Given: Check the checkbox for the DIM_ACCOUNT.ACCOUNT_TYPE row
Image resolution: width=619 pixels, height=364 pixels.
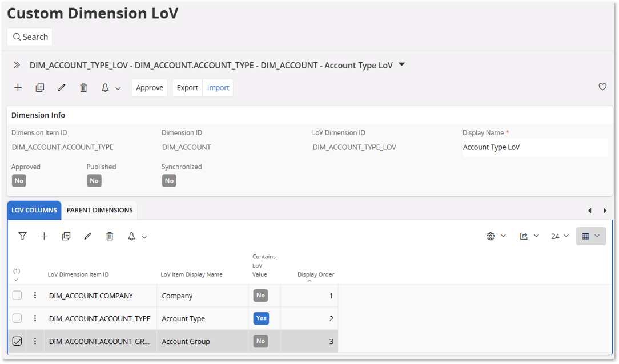Looking at the screenshot, I should [x=17, y=318].
